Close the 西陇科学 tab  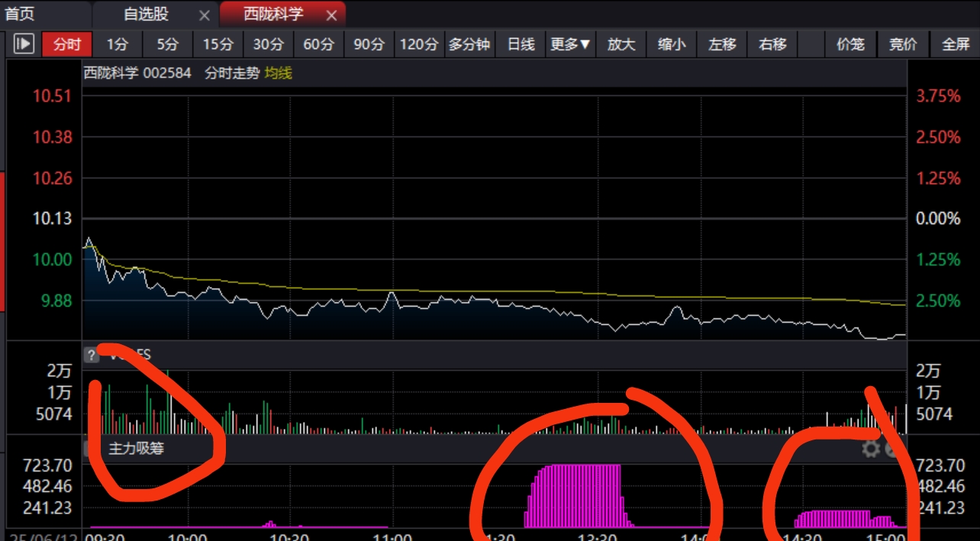[x=330, y=15]
